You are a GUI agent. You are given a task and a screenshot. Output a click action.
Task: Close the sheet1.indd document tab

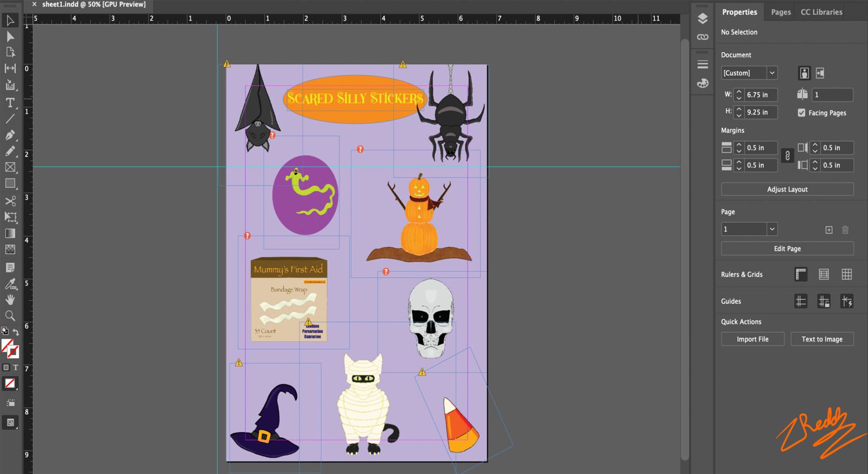point(34,4)
